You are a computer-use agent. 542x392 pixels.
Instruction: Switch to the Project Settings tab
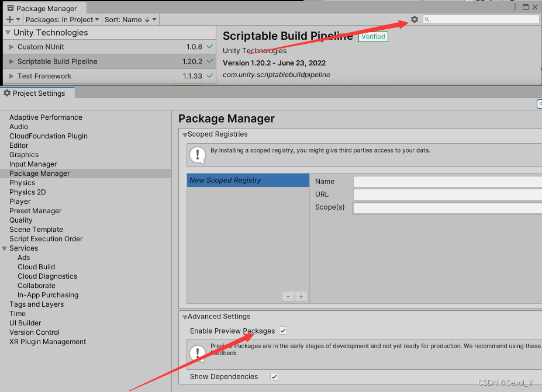click(37, 93)
